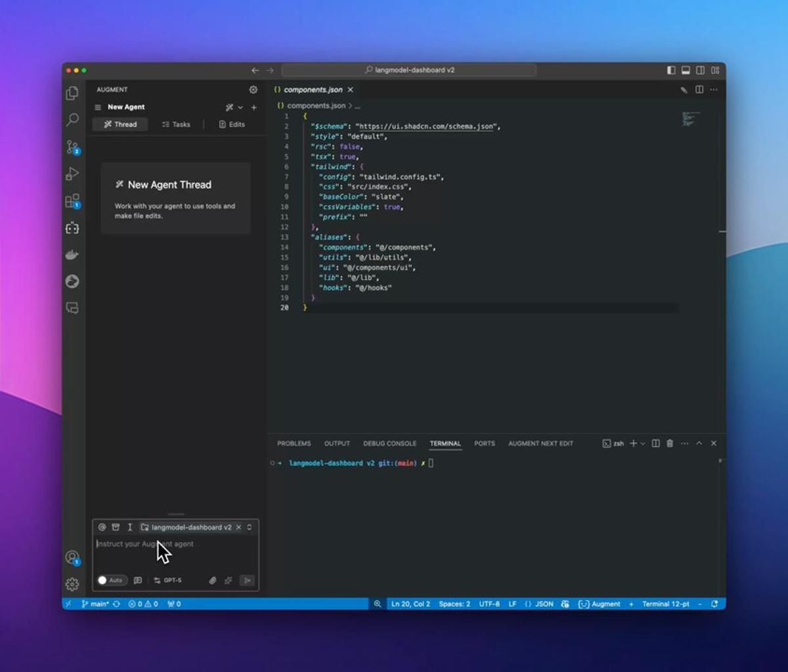Toggle the Auto mode switch
This screenshot has height=672, width=788.
click(110, 580)
